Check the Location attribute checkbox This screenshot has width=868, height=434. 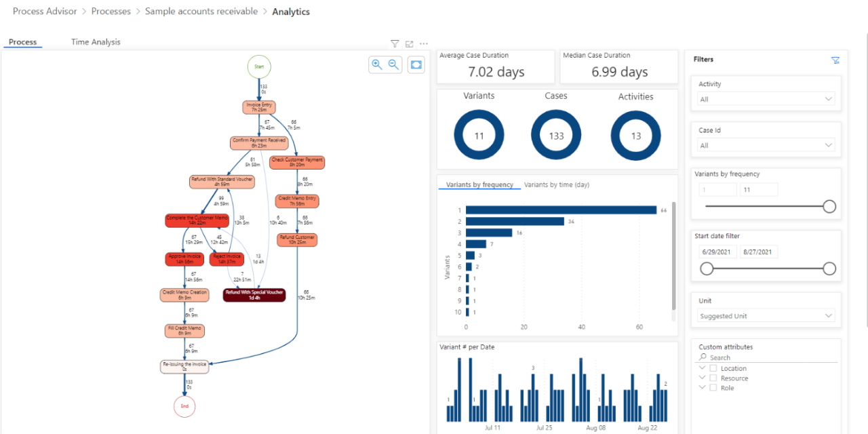pyautogui.click(x=713, y=368)
